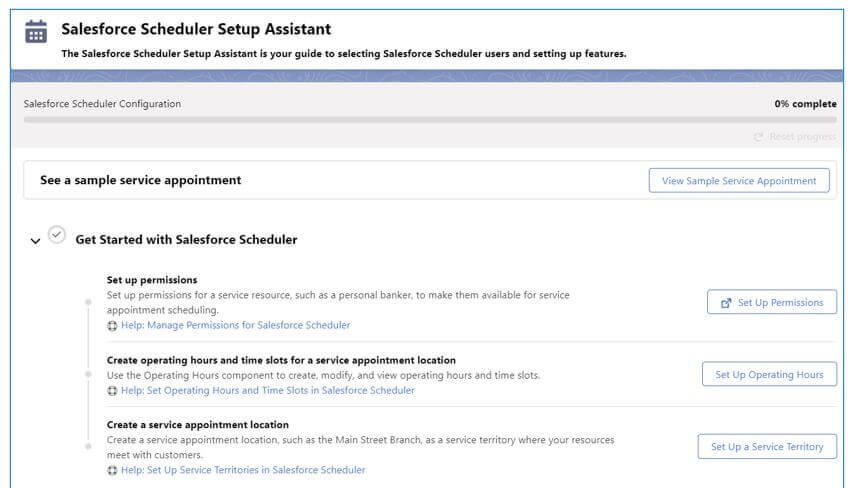Click the Create a service appointment location step dot

88,447
